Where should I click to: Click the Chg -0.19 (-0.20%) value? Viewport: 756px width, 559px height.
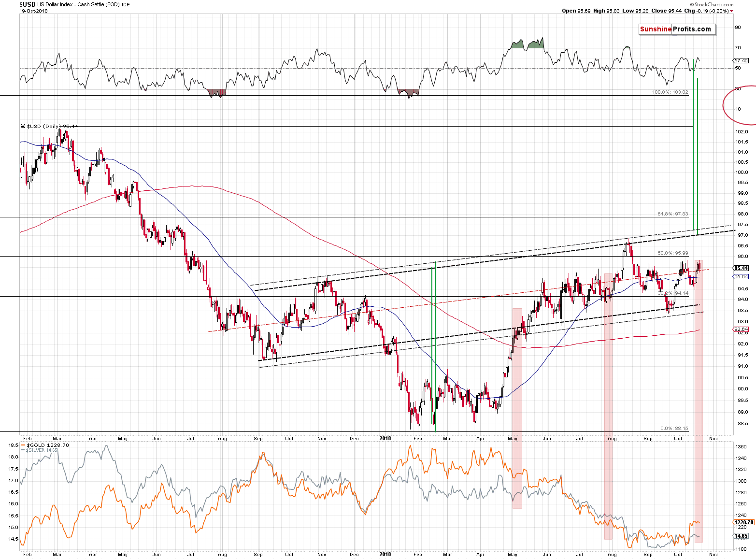click(706, 11)
